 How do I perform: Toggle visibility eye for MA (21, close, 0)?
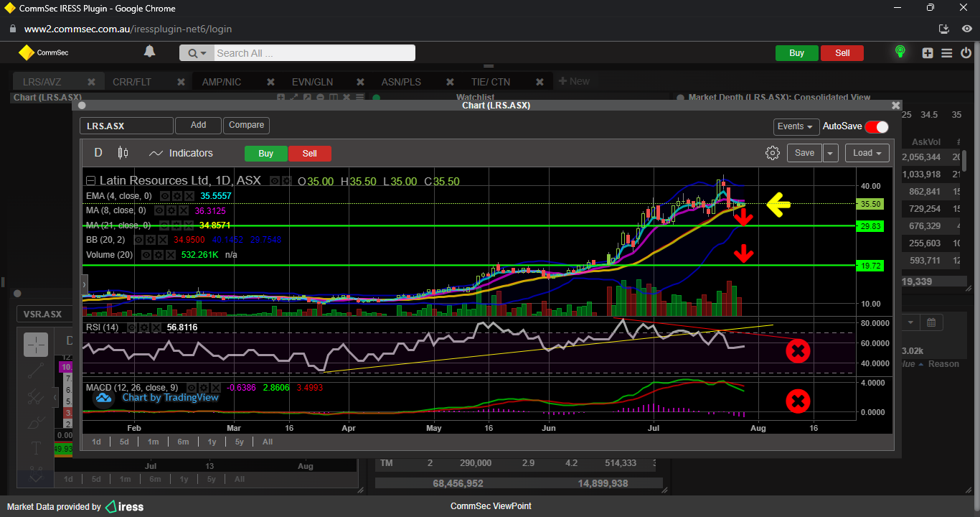point(164,225)
